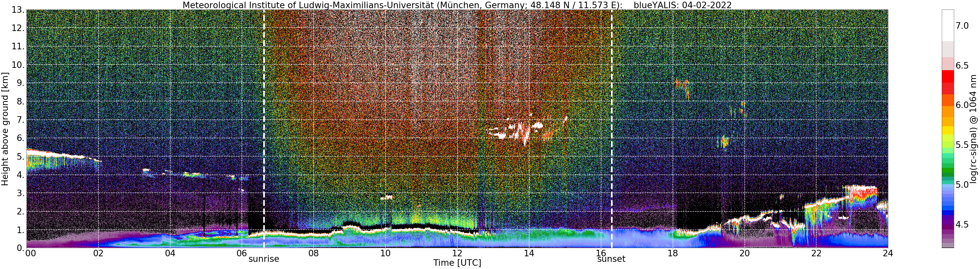The height and width of the screenshot is (269, 980).
Task: Click the white top segment of the colorbar
Action: pos(948,25)
